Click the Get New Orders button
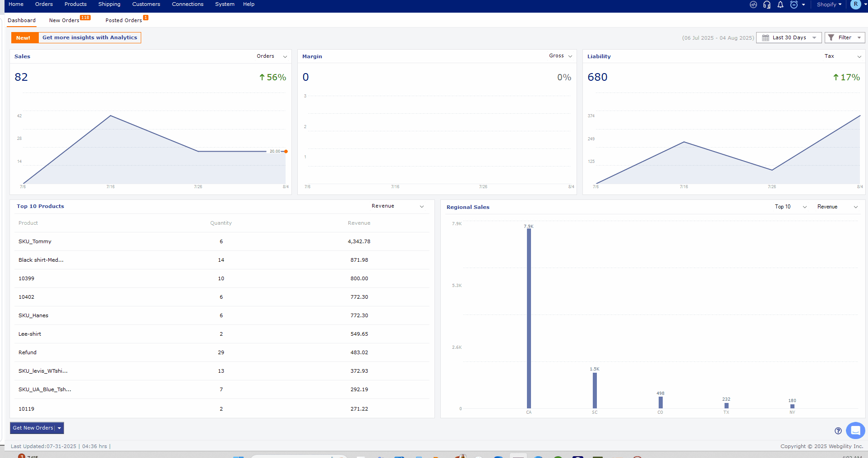Viewport: 868px width, 458px height. (33, 428)
